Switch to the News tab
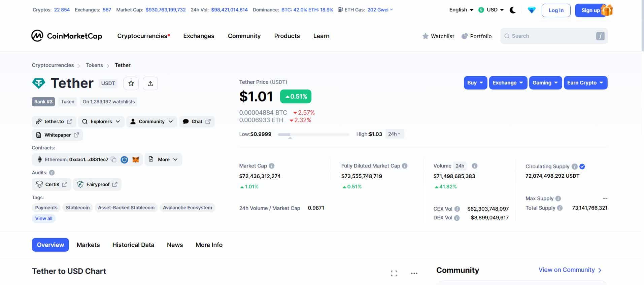This screenshot has width=644, height=285. click(x=175, y=245)
